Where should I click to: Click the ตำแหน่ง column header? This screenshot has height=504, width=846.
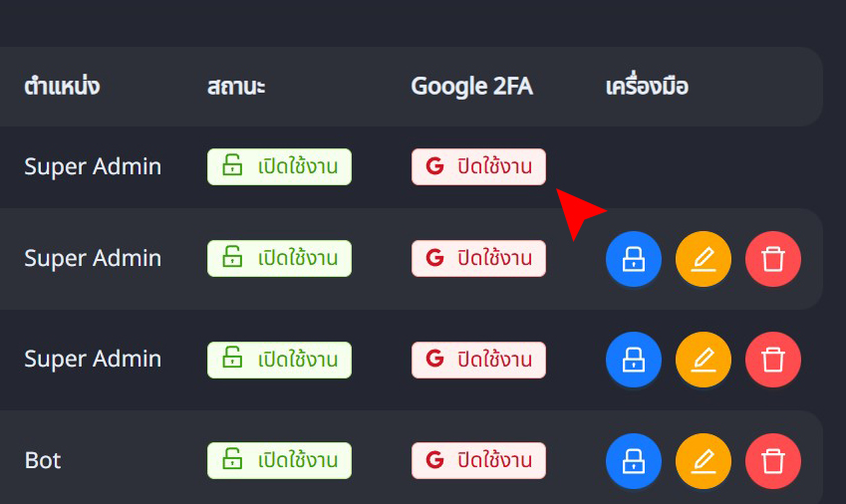[62, 87]
